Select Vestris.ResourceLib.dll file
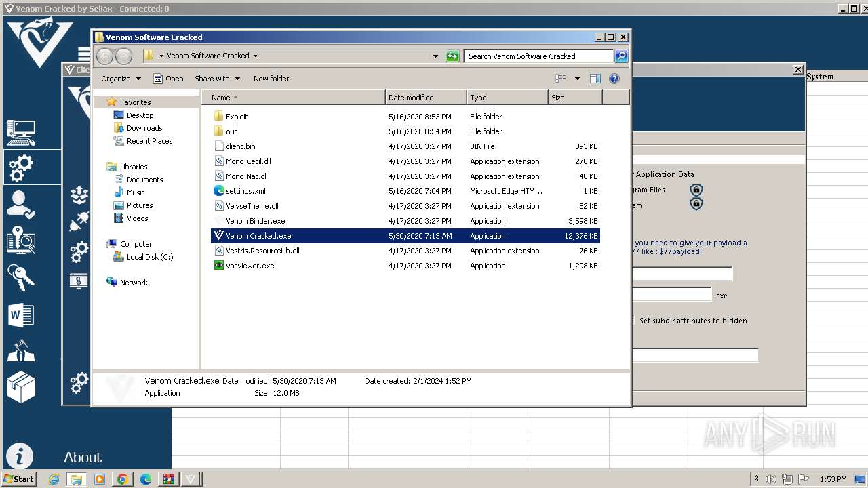The width and height of the screenshot is (868, 488). pos(406,251)
